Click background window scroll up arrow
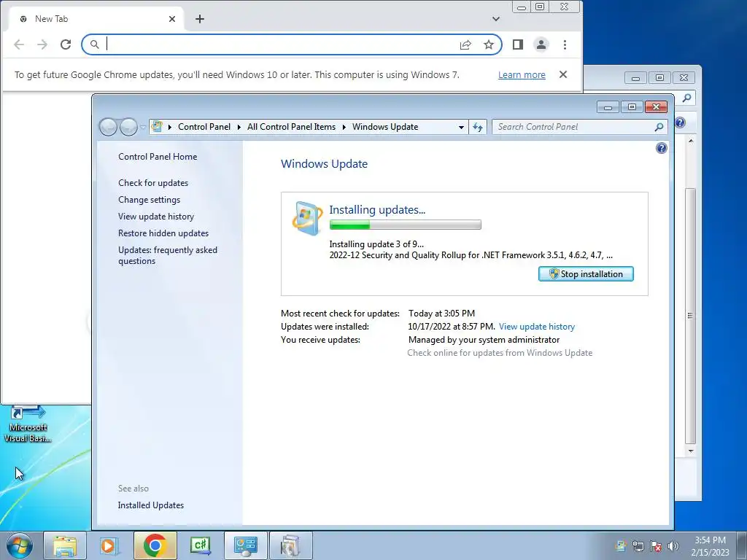This screenshot has height=560, width=747. [691, 141]
